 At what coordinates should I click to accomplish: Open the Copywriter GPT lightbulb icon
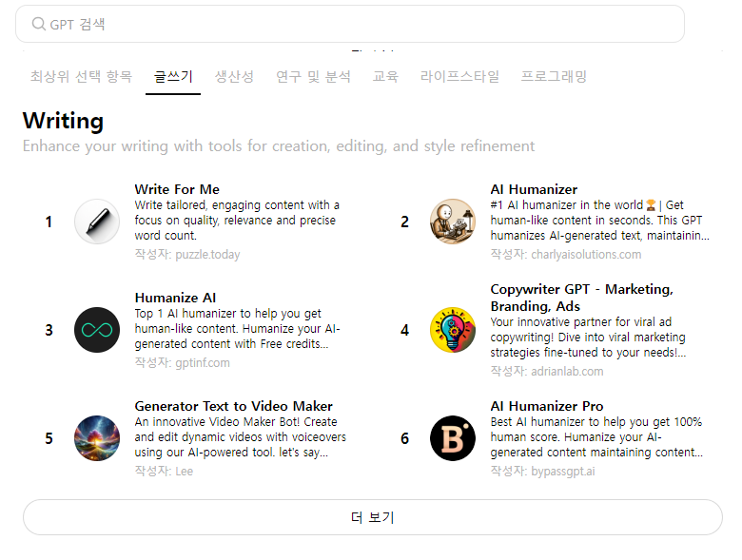(x=453, y=330)
